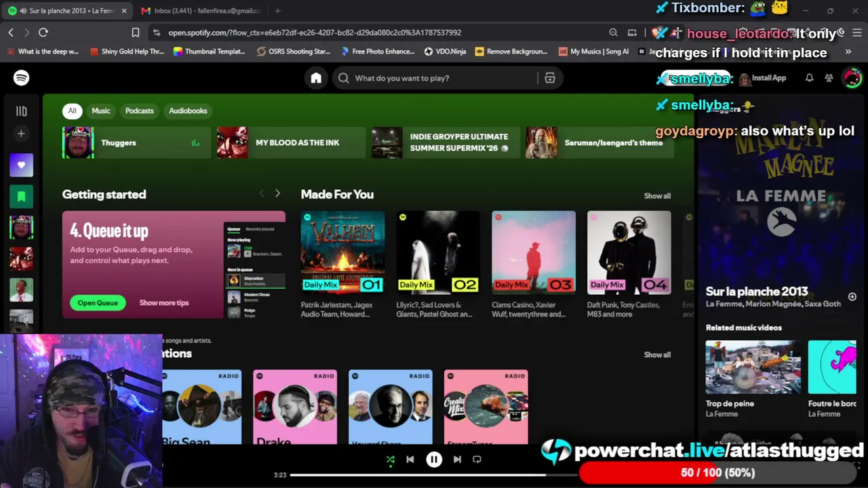The width and height of the screenshot is (868, 488).
Task: Open the Drake radio card
Action: (295, 407)
